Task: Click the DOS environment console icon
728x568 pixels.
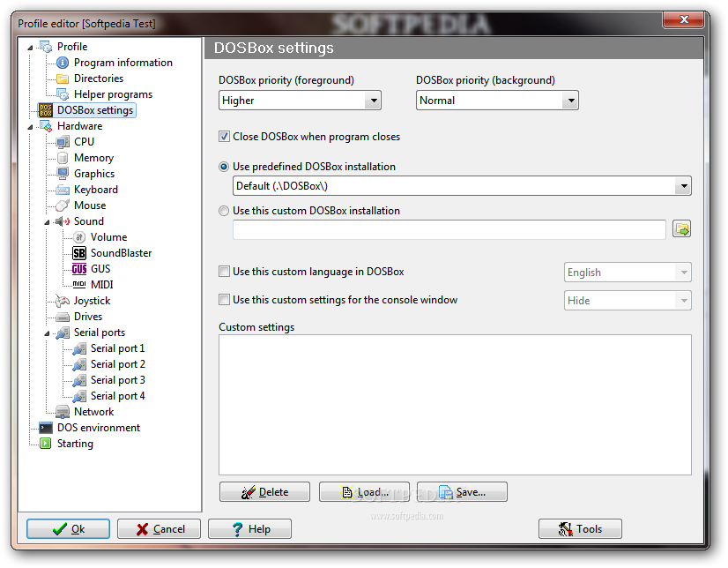Action: pos(46,428)
